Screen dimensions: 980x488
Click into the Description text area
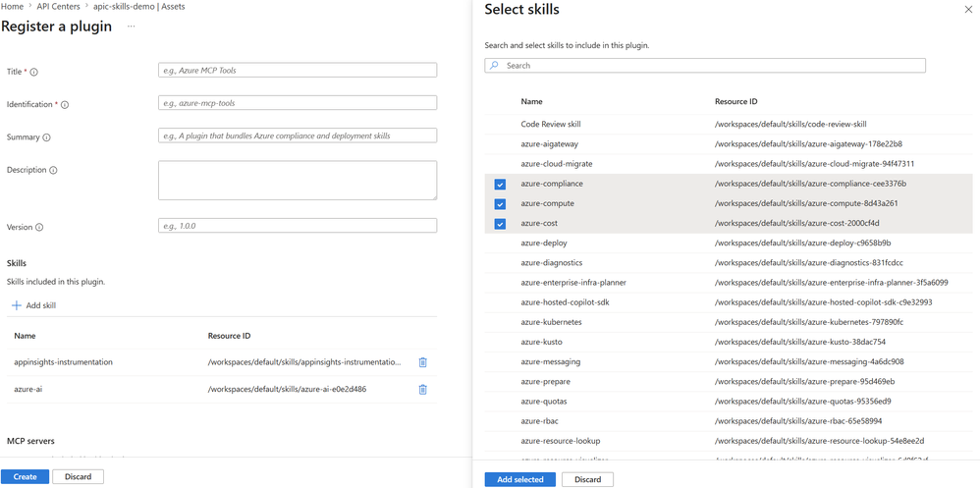click(x=298, y=181)
